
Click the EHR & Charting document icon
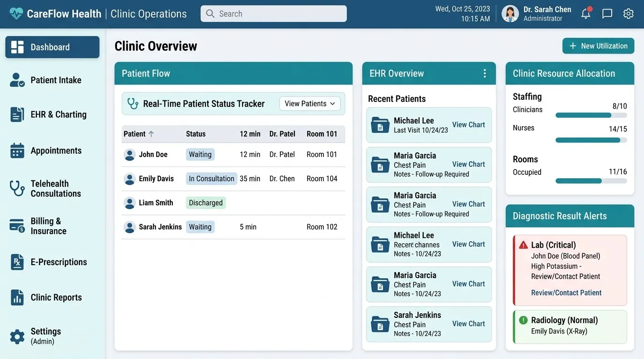[x=17, y=115]
